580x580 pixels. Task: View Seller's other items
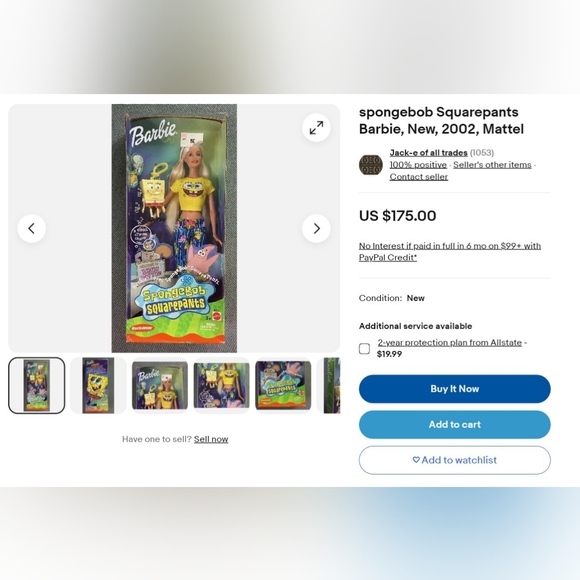click(x=492, y=165)
